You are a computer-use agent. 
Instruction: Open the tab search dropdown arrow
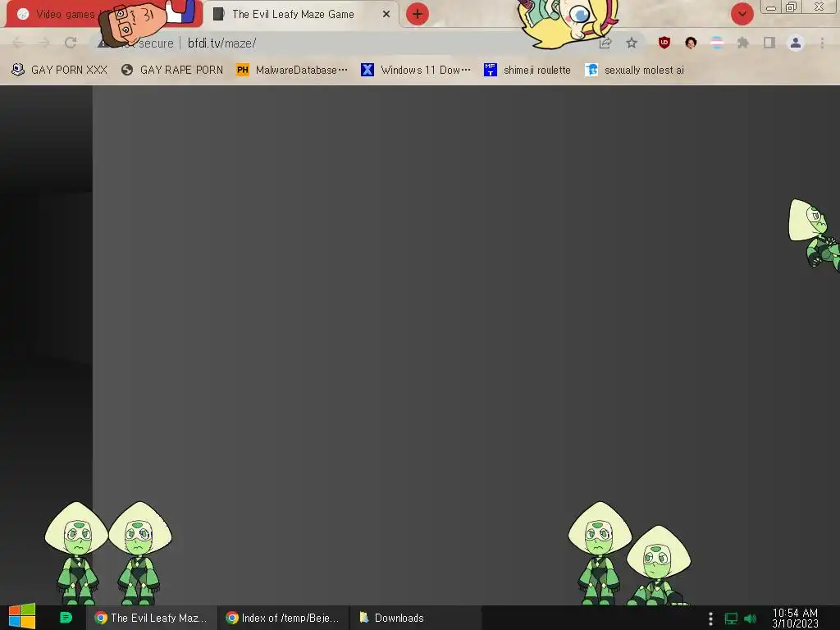click(x=742, y=14)
